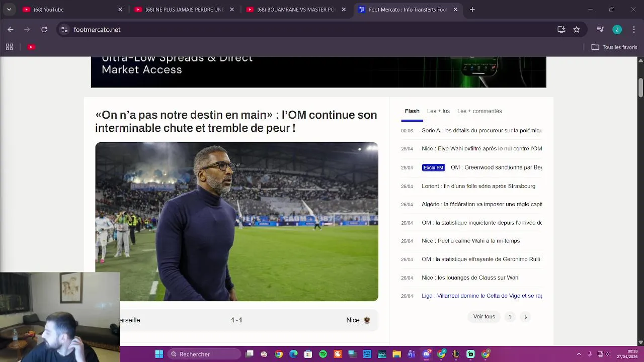Open Puel a calmé Wahi news item
644x362 pixels.
point(470,241)
